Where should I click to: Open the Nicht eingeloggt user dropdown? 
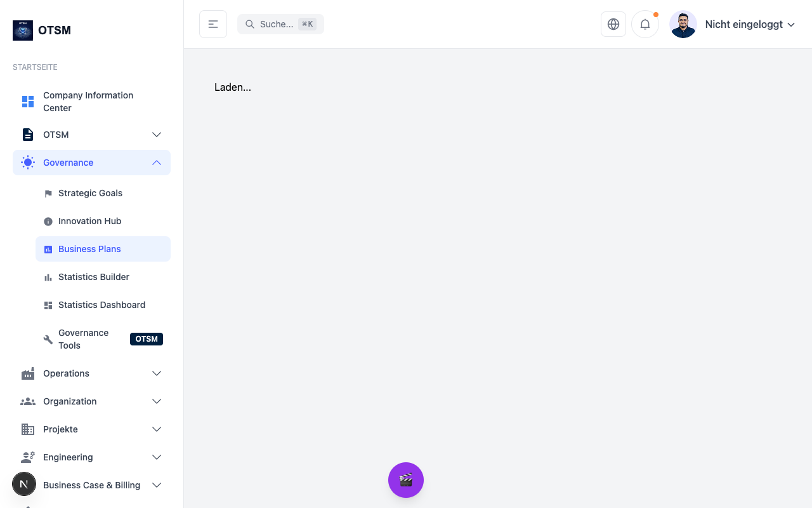750,24
